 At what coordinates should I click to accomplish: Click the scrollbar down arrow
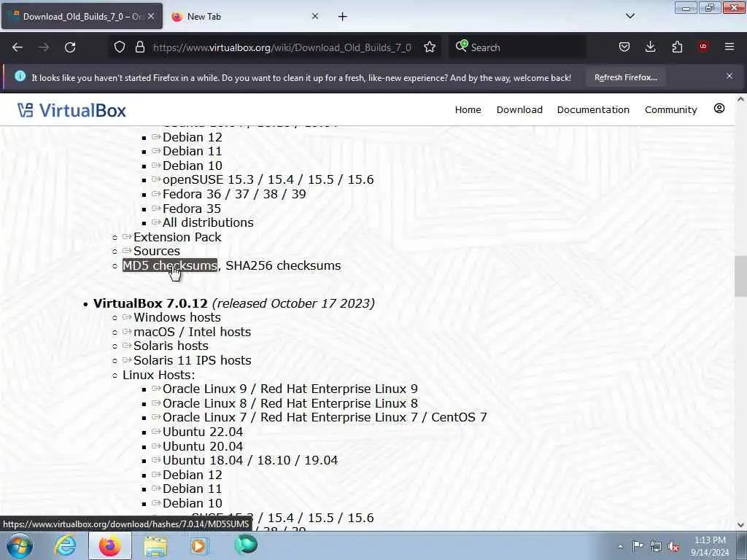(740, 525)
